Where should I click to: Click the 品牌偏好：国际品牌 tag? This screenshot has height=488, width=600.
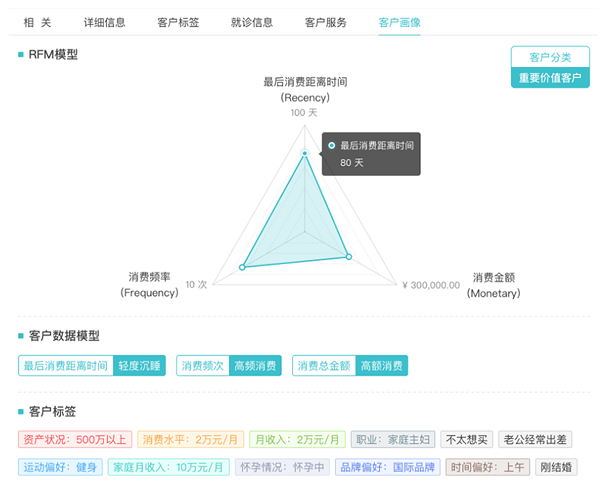tap(387, 466)
